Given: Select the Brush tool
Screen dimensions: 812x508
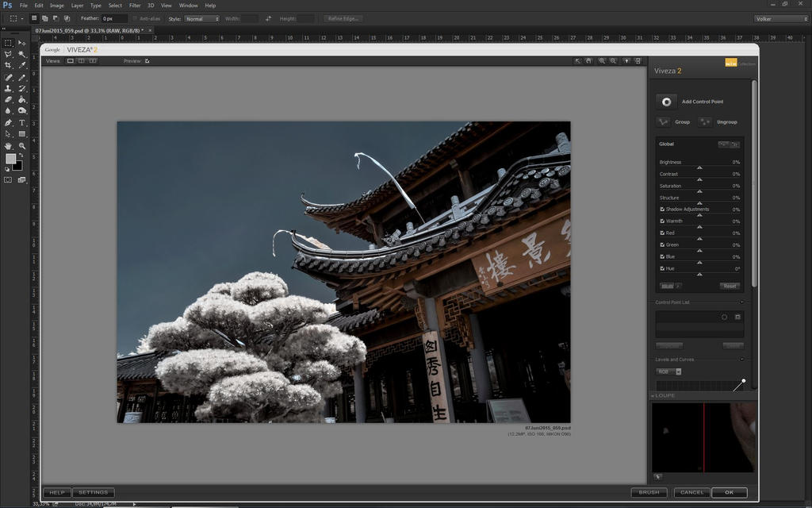Looking at the screenshot, I should coord(21,77).
